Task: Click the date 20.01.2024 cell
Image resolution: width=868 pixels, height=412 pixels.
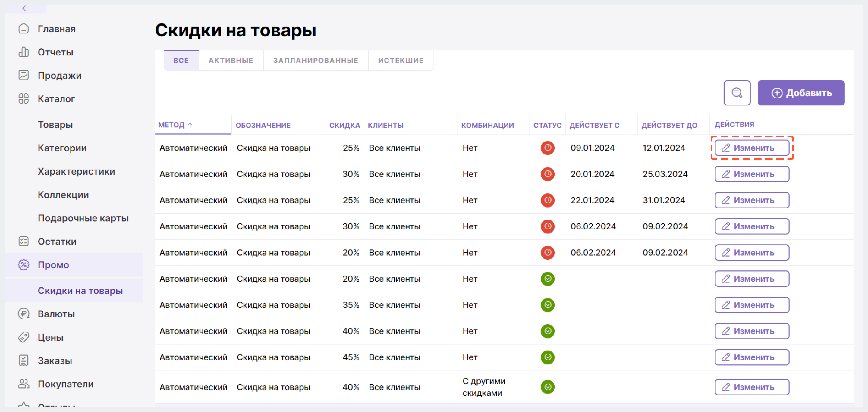Action: (x=592, y=174)
